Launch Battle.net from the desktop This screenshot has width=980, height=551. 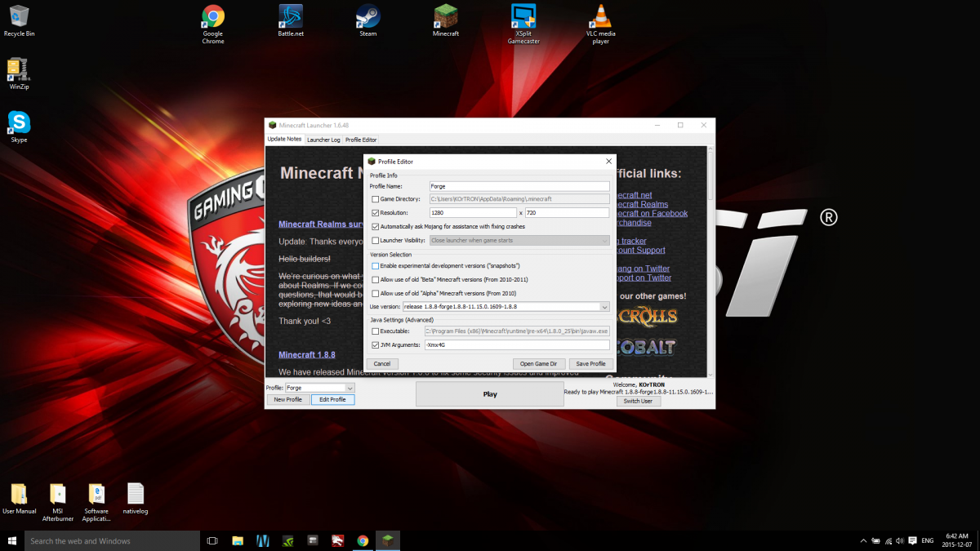point(291,21)
